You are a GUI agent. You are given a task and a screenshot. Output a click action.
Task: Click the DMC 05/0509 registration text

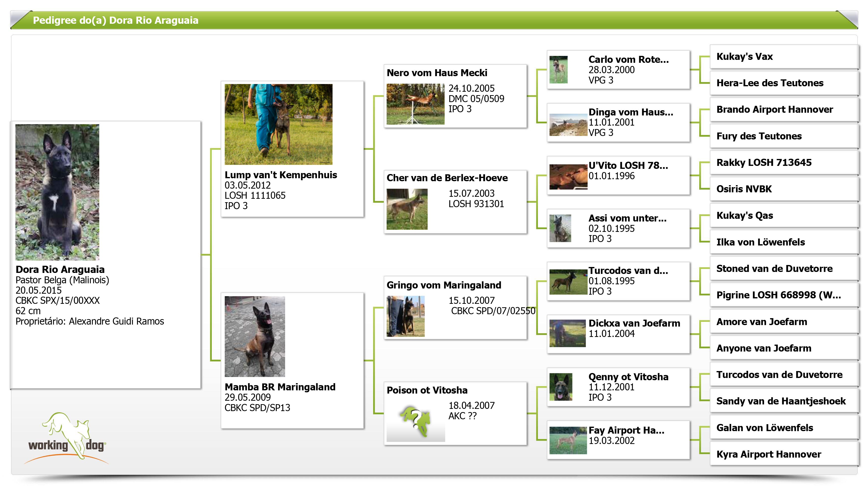pyautogui.click(x=476, y=99)
